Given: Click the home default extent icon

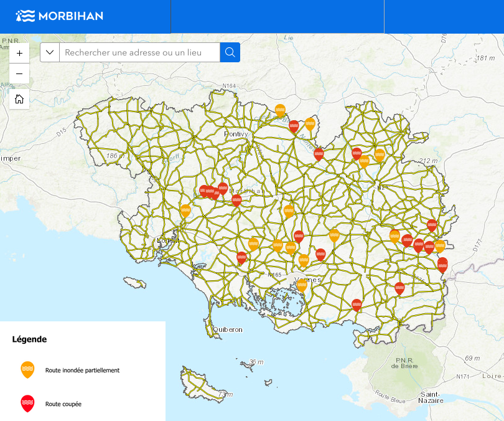Looking at the screenshot, I should click(x=19, y=98).
